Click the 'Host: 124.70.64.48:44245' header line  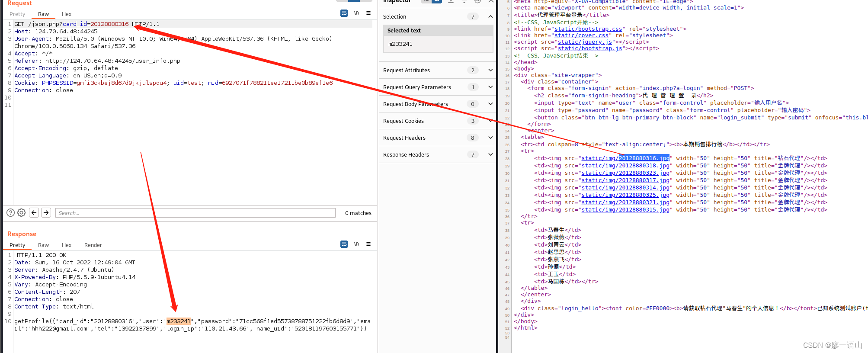tap(56, 32)
